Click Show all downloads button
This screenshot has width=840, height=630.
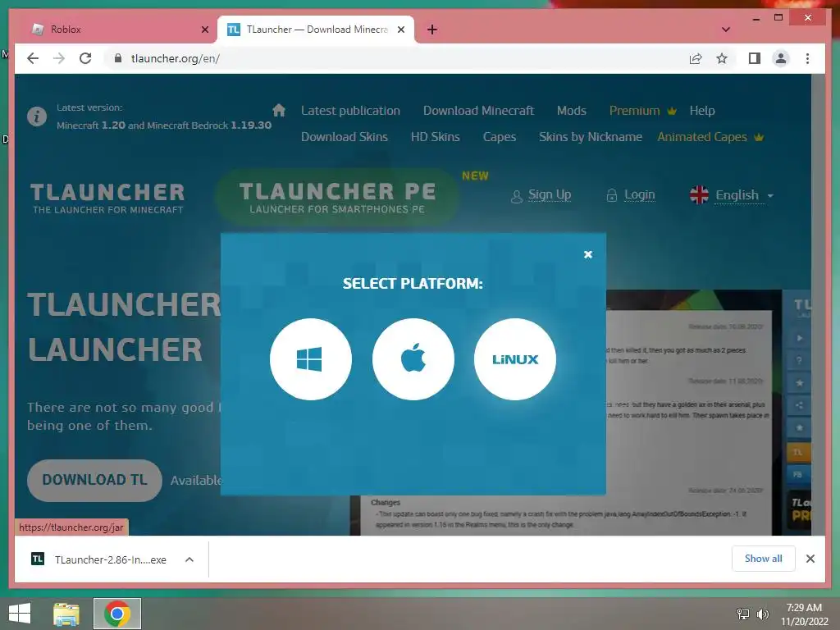tap(763, 559)
